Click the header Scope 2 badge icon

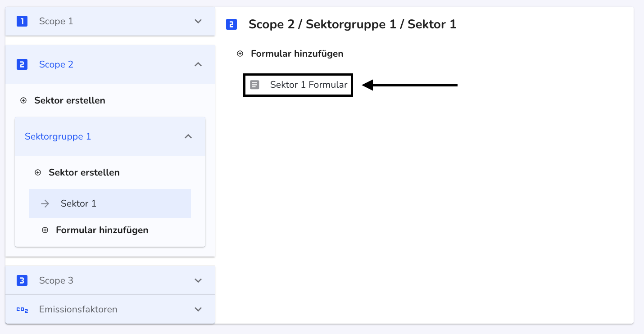click(231, 24)
